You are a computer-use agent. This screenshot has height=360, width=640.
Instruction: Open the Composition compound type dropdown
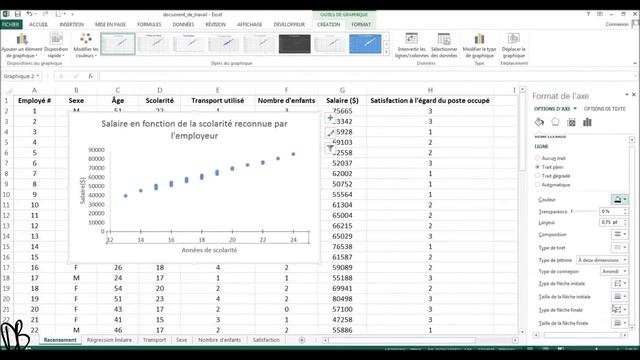pyautogui.click(x=620, y=234)
